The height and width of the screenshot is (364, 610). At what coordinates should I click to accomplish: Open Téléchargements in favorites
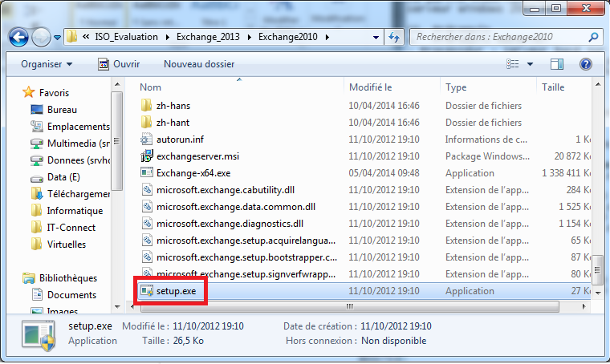(70, 194)
